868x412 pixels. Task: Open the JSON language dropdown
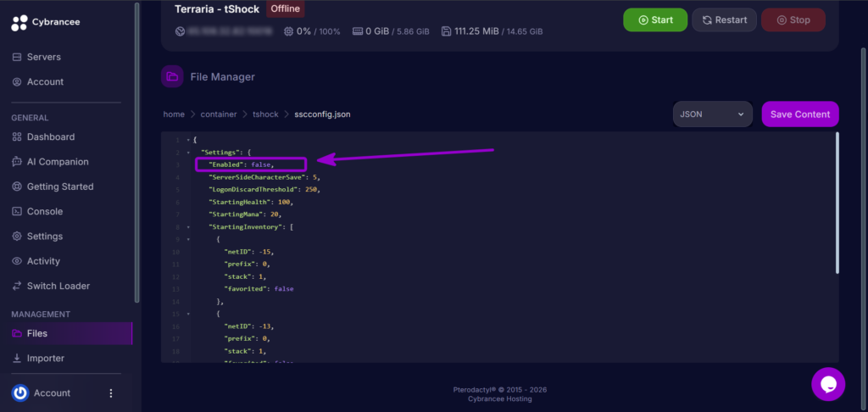(712, 114)
